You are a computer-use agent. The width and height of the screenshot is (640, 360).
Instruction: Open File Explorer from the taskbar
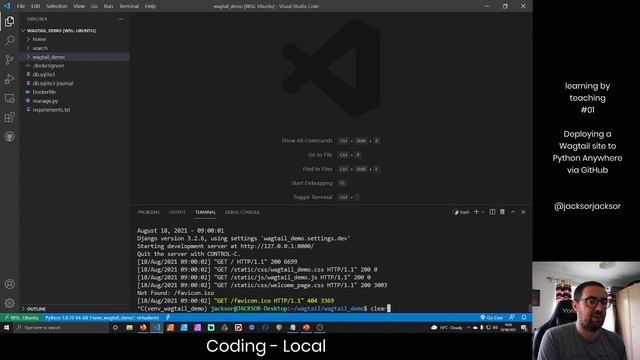(x=129, y=327)
